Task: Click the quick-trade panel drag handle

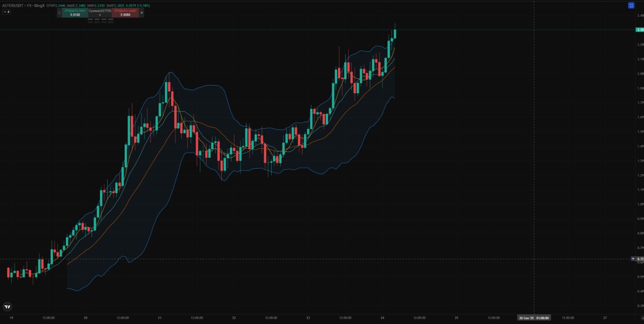Action: point(59,13)
